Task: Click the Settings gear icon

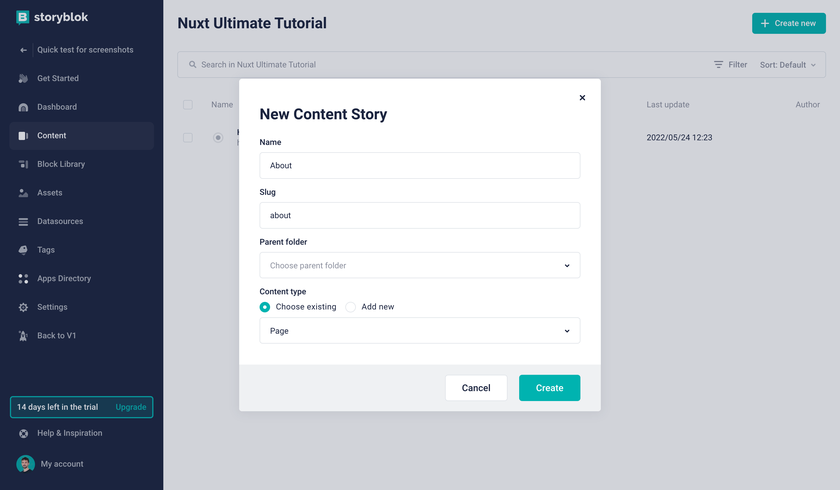Action: click(23, 307)
